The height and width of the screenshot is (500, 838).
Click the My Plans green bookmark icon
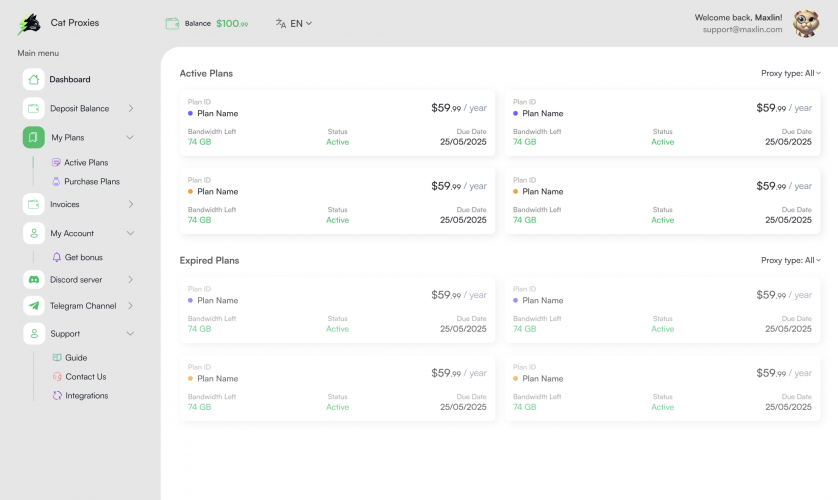click(x=34, y=137)
